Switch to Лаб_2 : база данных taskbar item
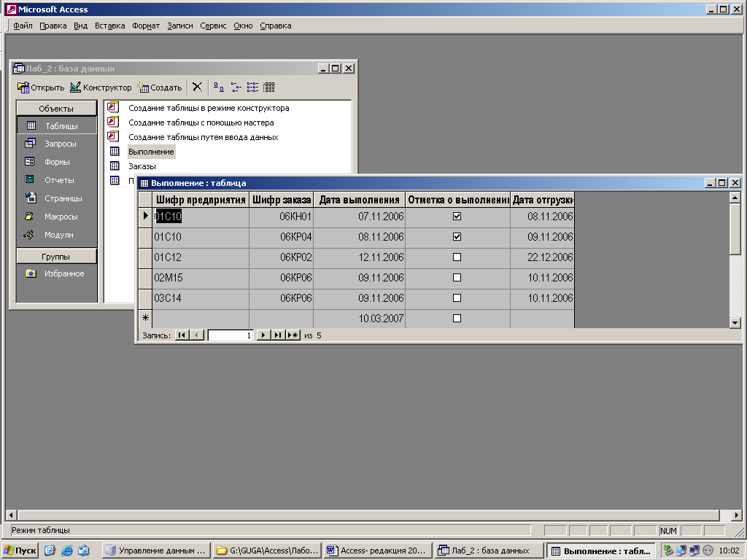 tap(489, 551)
